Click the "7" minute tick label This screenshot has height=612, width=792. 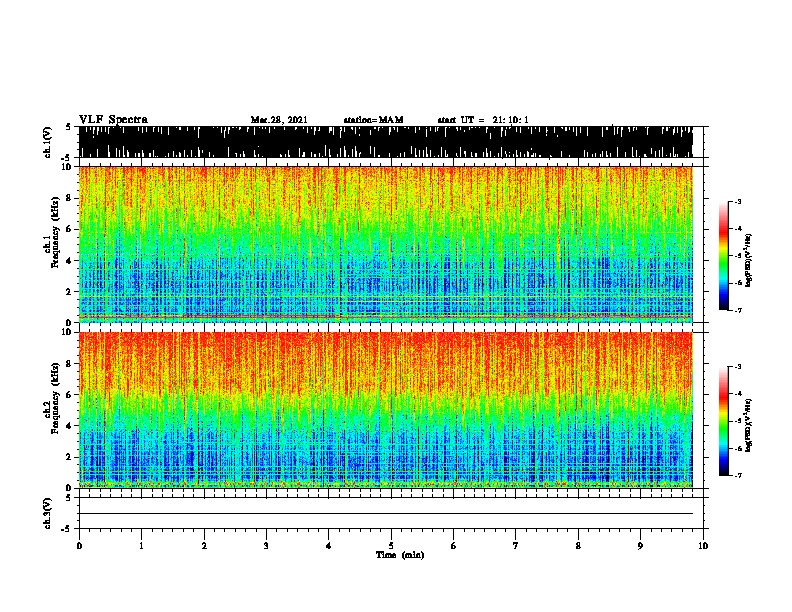(x=516, y=546)
